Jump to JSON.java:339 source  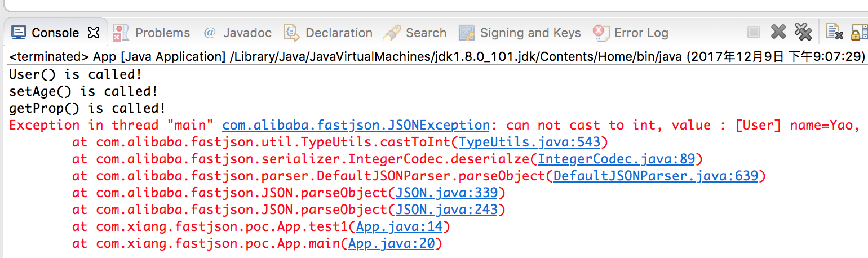pyautogui.click(x=447, y=193)
